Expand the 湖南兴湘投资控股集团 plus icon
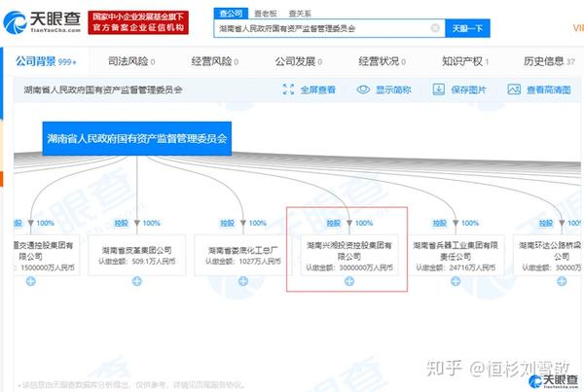The image size is (584, 392). click(349, 281)
